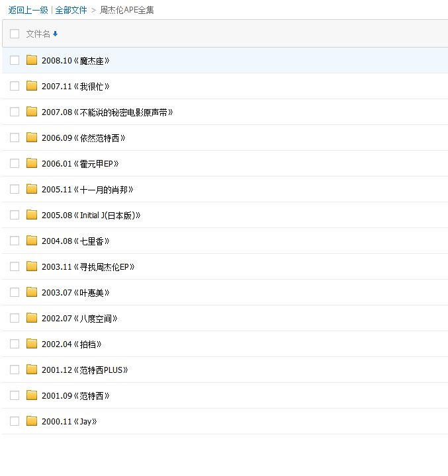Click the folder icon for 2005.11《十一月的肖邦》
This screenshot has width=448, height=476.
click(32, 189)
